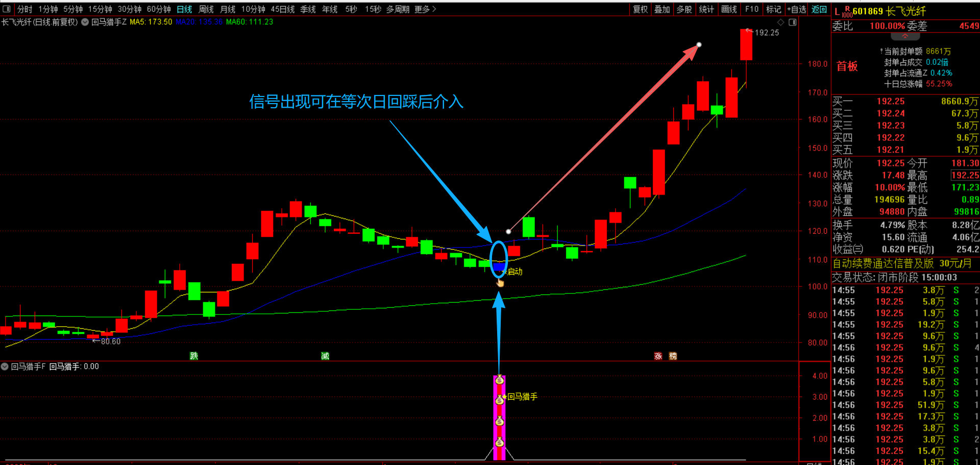Switch to 1分钟 period

click(48, 9)
